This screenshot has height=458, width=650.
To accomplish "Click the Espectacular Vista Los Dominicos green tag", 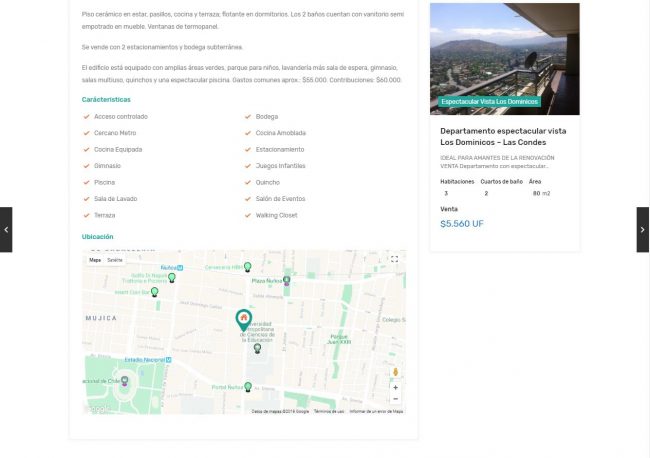I will coord(490,102).
